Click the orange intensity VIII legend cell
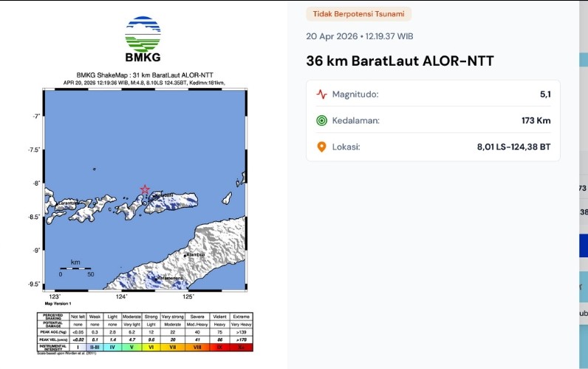This screenshot has width=588, height=369. (x=198, y=346)
